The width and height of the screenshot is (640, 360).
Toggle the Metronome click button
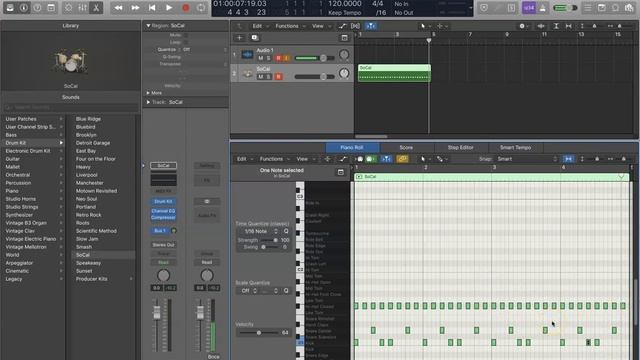tap(542, 8)
